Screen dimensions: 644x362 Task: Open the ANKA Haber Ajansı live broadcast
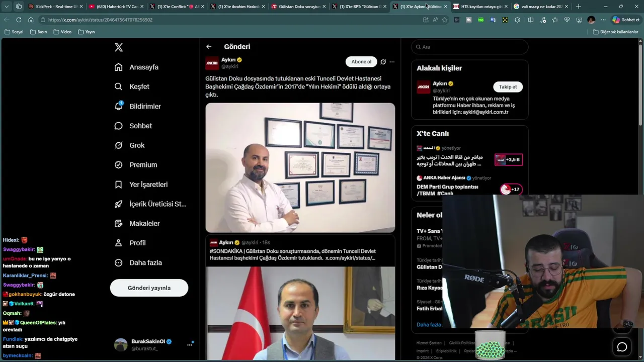point(469,187)
